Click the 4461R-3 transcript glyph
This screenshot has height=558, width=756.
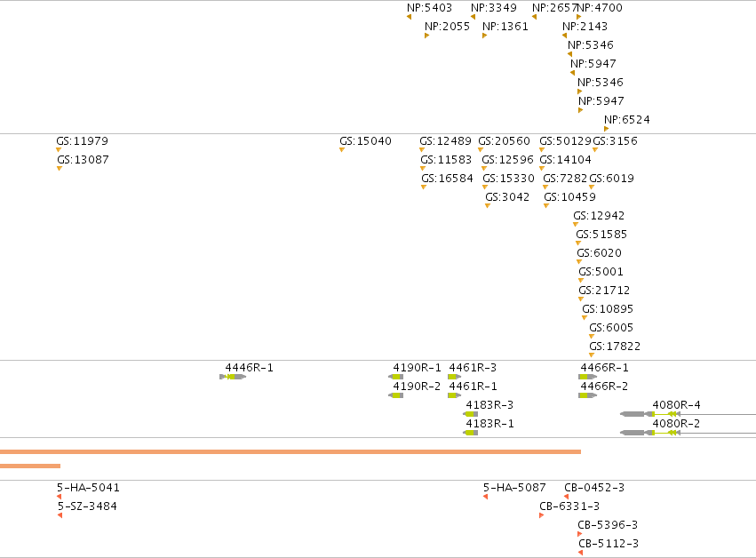coord(454,377)
